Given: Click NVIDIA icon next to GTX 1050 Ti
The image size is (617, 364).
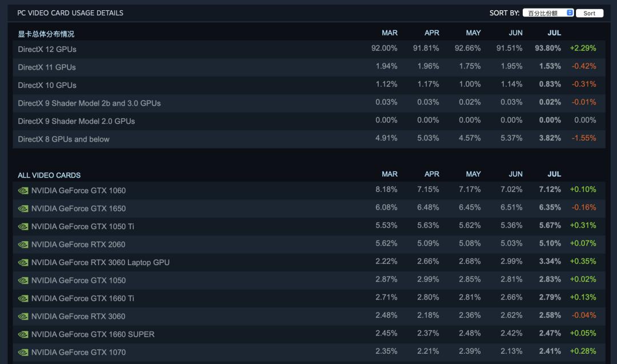Looking at the screenshot, I should click(x=23, y=227).
